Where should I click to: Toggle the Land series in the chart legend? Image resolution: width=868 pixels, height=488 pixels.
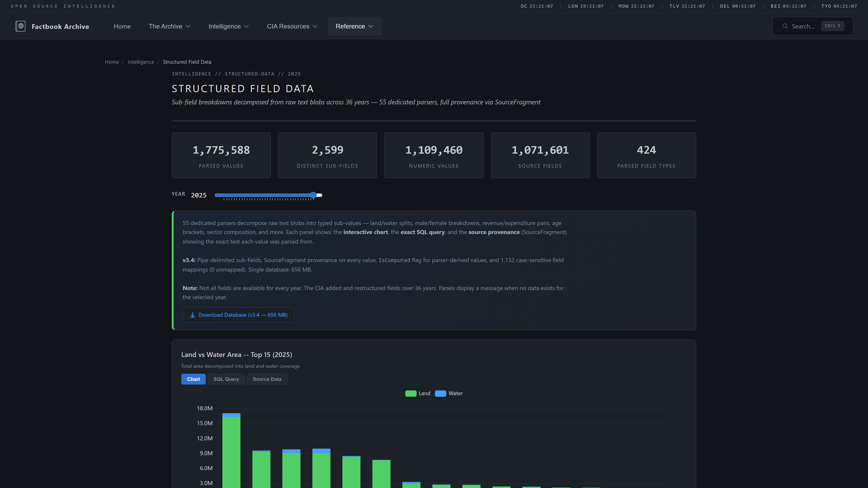pos(418,393)
